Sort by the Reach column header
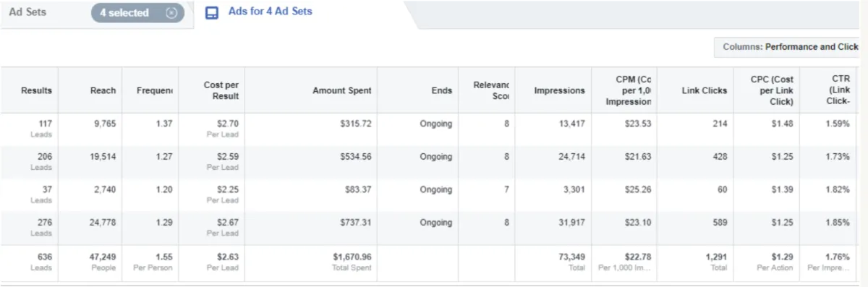868x287 pixels. click(103, 90)
